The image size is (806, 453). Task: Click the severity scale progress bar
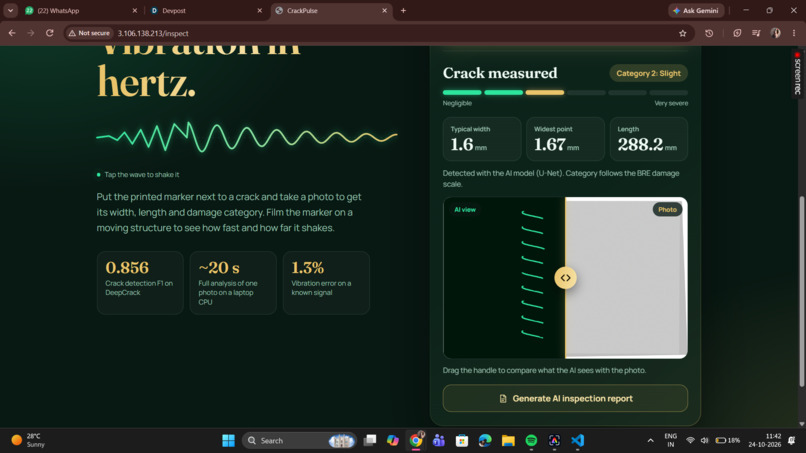(565, 93)
